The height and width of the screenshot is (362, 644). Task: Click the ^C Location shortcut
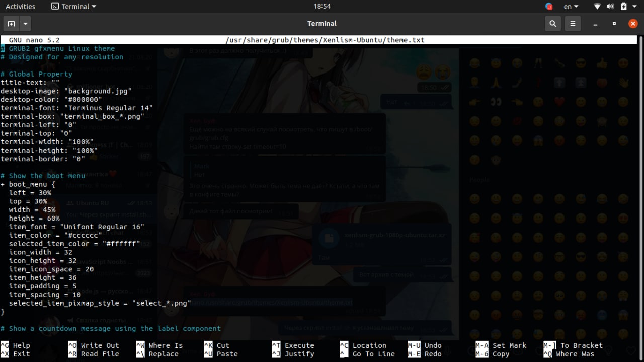point(363,345)
